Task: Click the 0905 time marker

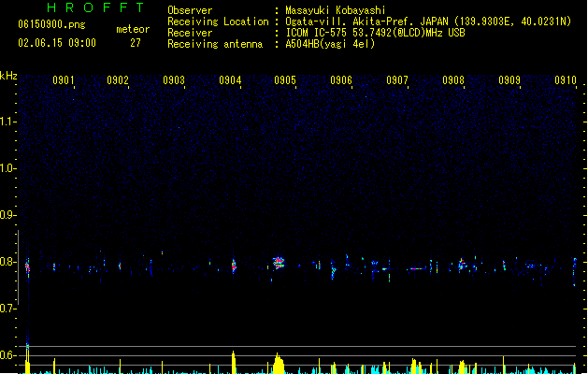Action: click(285, 80)
